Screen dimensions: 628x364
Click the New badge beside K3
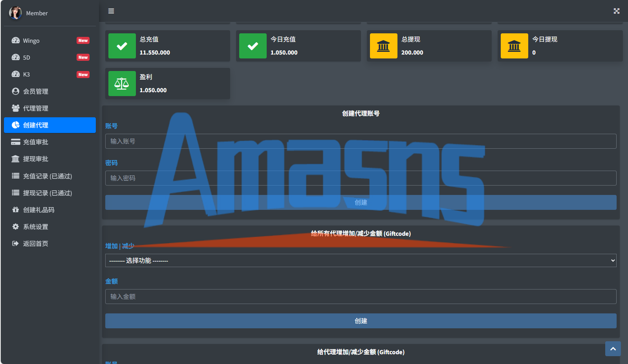pyautogui.click(x=83, y=75)
